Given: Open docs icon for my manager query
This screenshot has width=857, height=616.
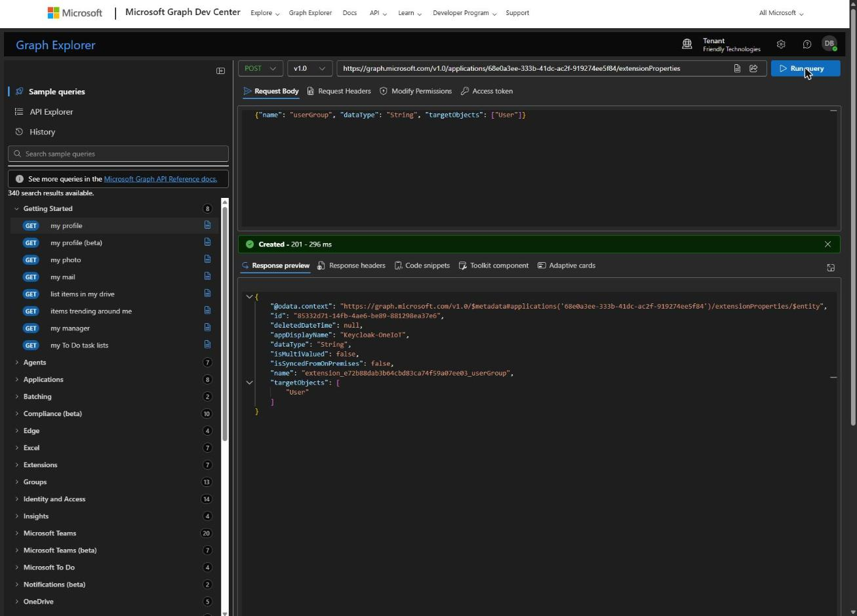Looking at the screenshot, I should click(x=207, y=327).
